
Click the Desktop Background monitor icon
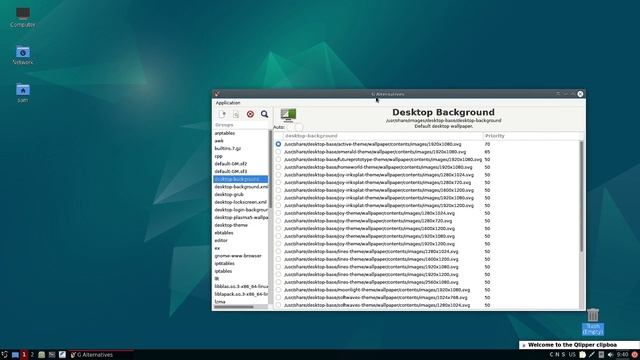pyautogui.click(x=288, y=115)
